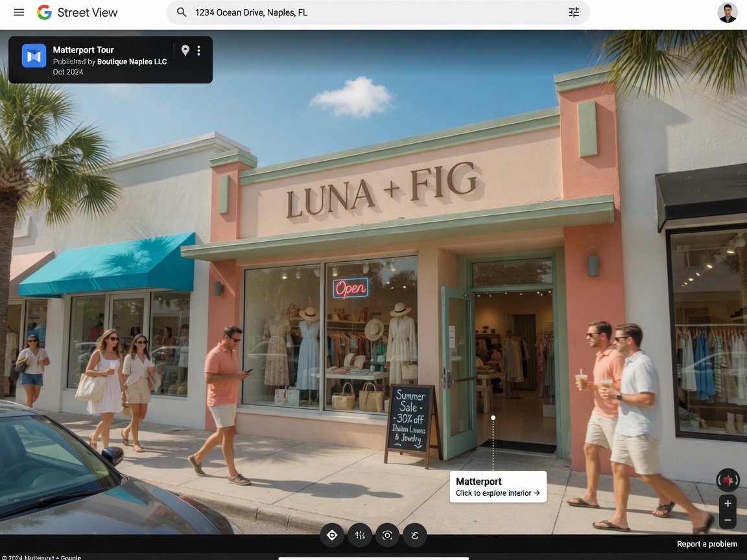Click the Matterport Tour blue logo

click(x=34, y=56)
